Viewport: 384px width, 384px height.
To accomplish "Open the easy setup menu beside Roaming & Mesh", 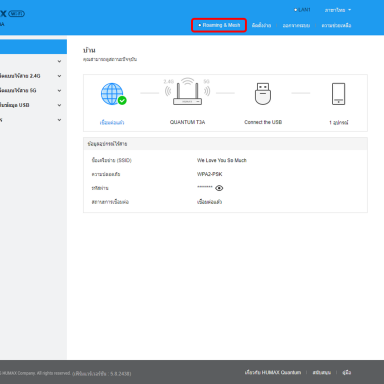I will point(261,25).
